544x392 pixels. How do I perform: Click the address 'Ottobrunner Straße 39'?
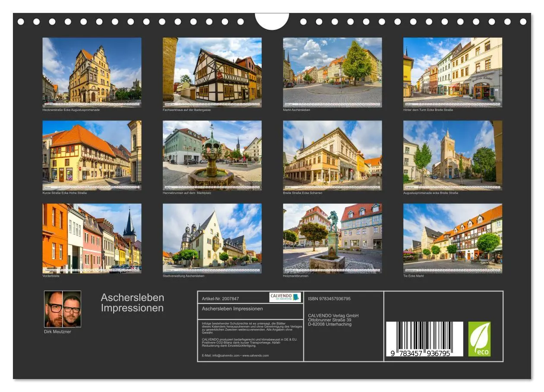tap(329, 320)
